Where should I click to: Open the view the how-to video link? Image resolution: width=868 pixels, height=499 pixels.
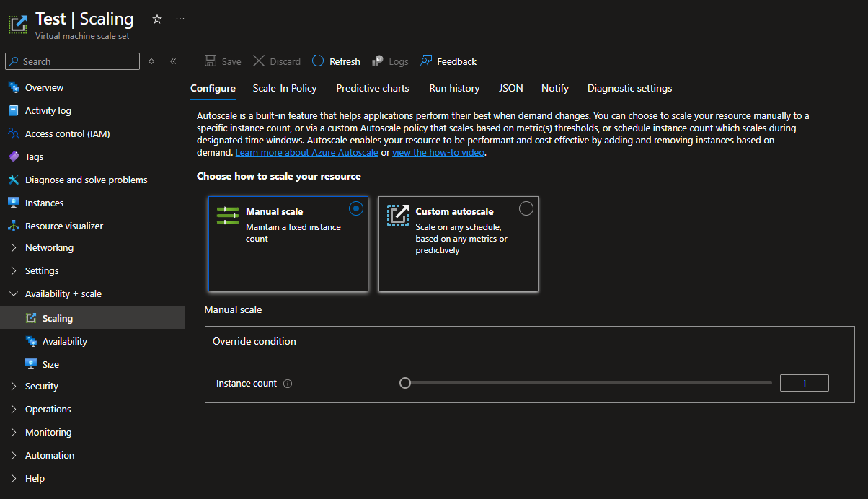[439, 153]
